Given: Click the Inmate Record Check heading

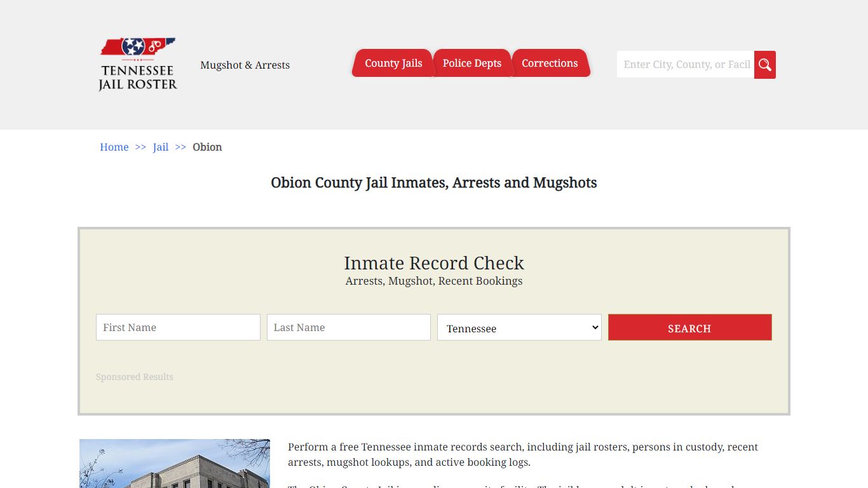Looking at the screenshot, I should (434, 263).
